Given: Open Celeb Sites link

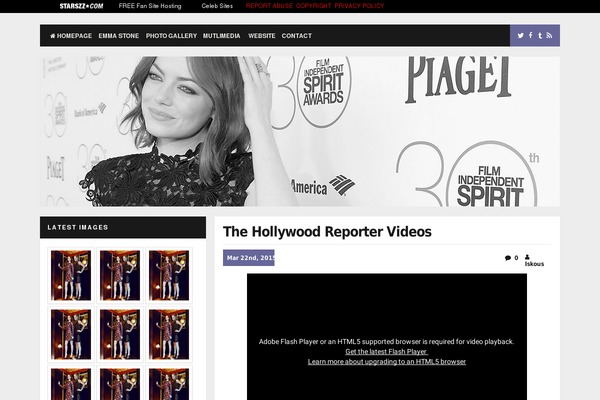Looking at the screenshot, I should tap(217, 6).
